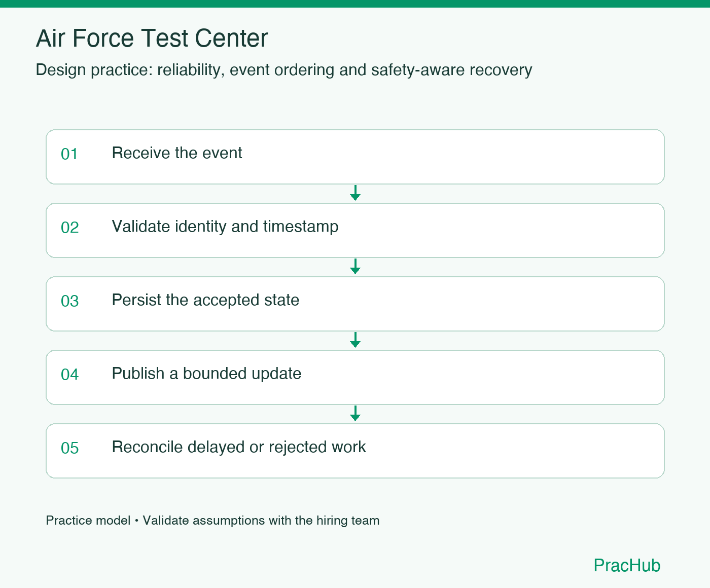Click the Air Force Test Center title
The width and height of the screenshot is (710, 588).
click(152, 39)
